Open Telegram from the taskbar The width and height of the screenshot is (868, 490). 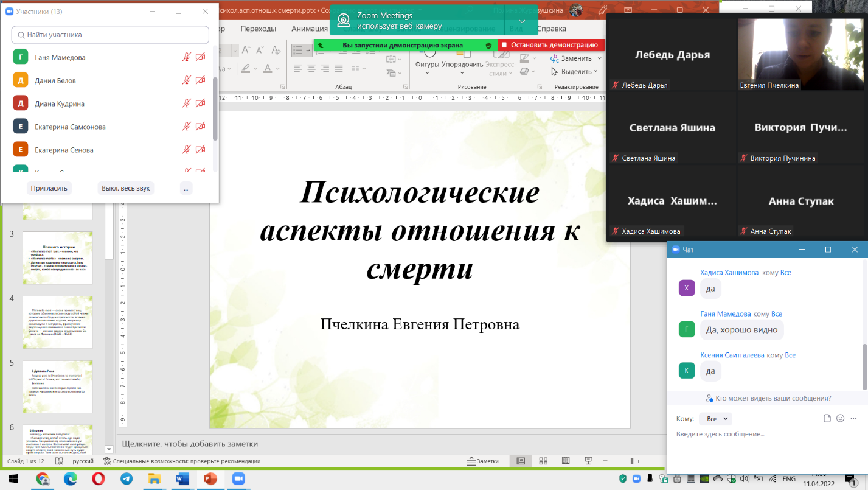[x=127, y=479]
